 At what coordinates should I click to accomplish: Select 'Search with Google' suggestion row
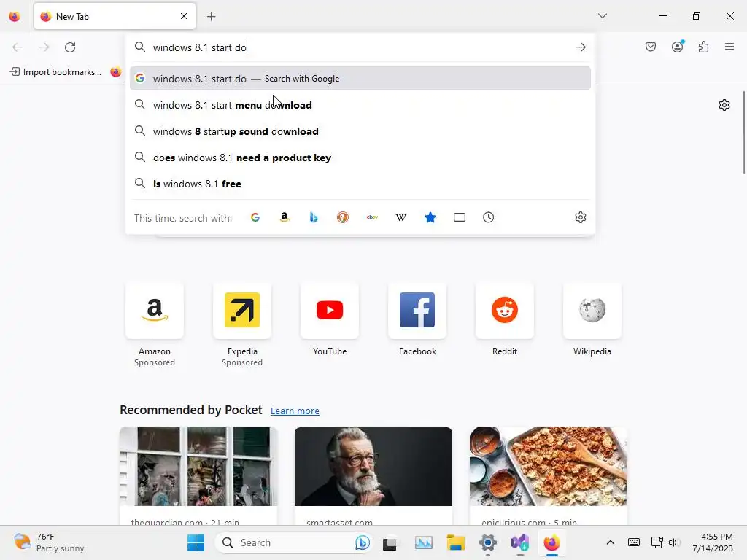coord(360,79)
